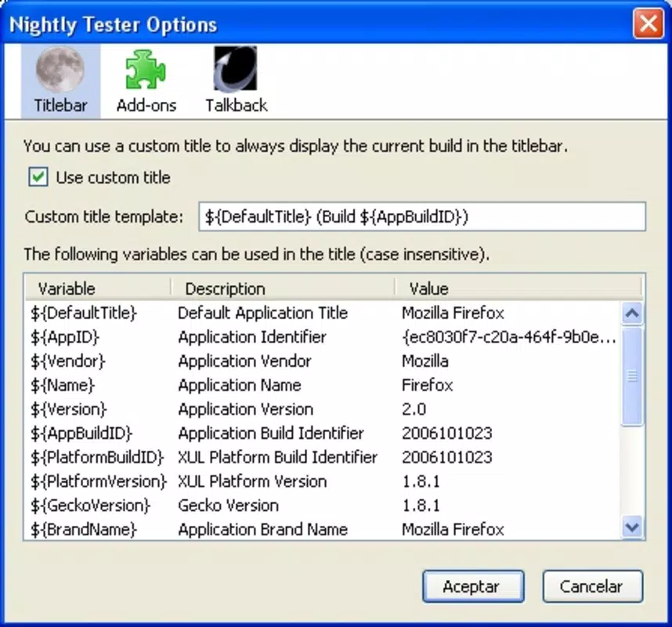Image resolution: width=672 pixels, height=627 pixels.
Task: Click the Application Name description
Action: (240, 385)
